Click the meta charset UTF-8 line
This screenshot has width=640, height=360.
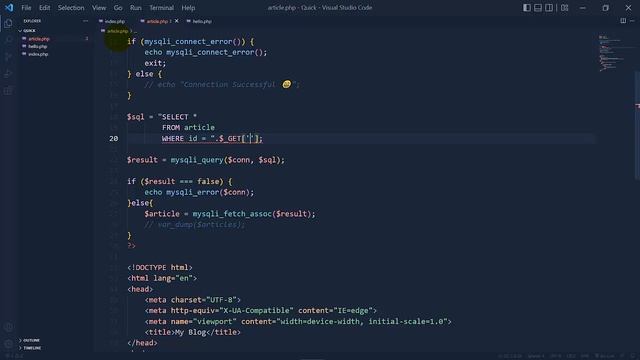pos(193,300)
